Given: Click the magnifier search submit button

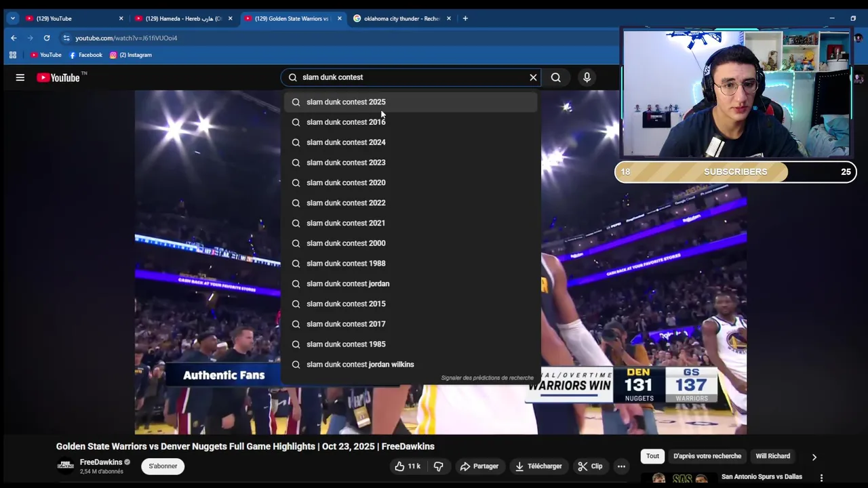Looking at the screenshot, I should click(x=556, y=77).
